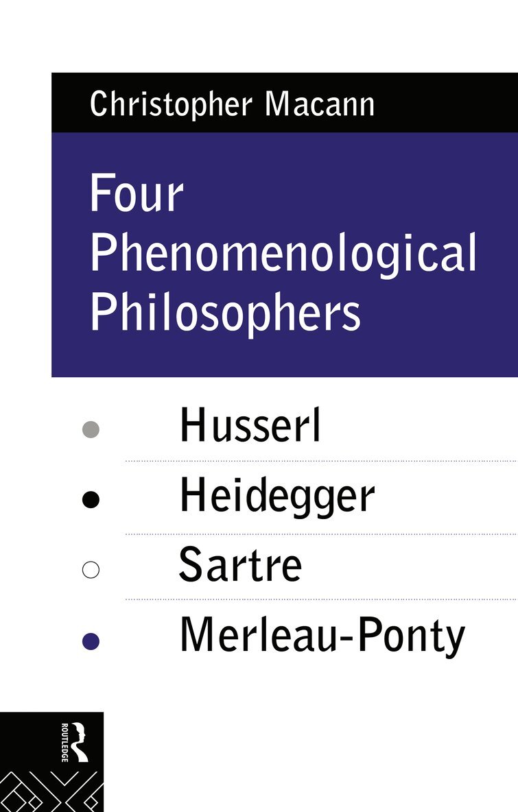Select the name Heidegger
The image size is (518, 812).
[x=276, y=496]
